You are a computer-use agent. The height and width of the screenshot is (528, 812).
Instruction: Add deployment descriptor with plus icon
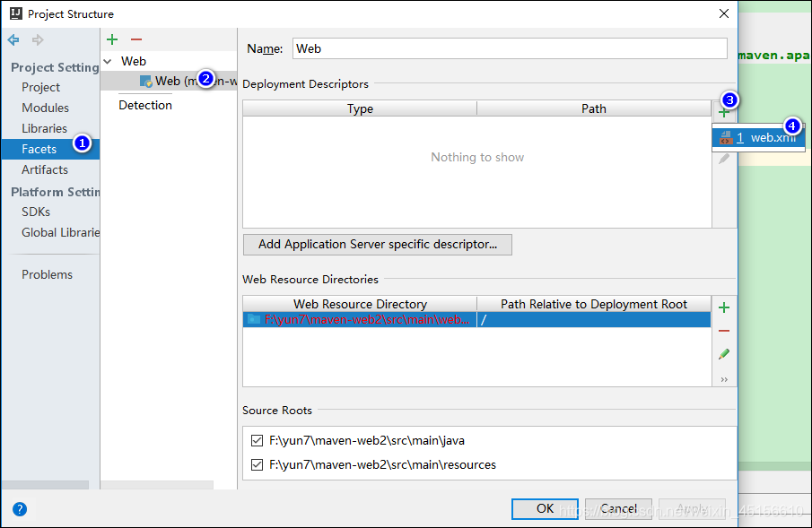tap(724, 113)
